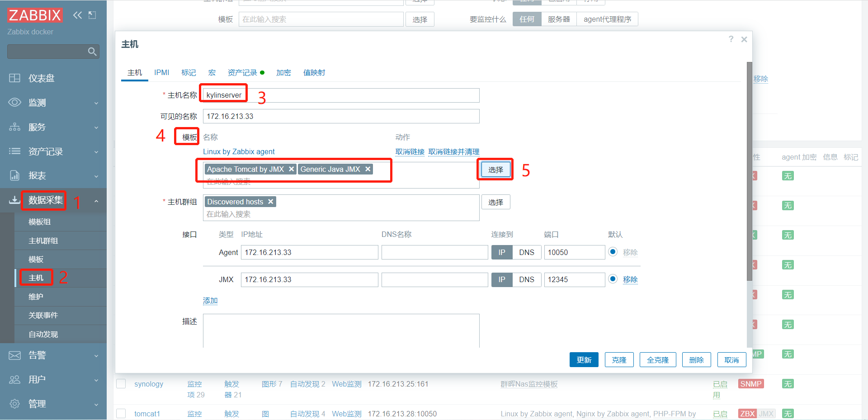
Task: Switch to the IPMI tab
Action: click(x=161, y=72)
